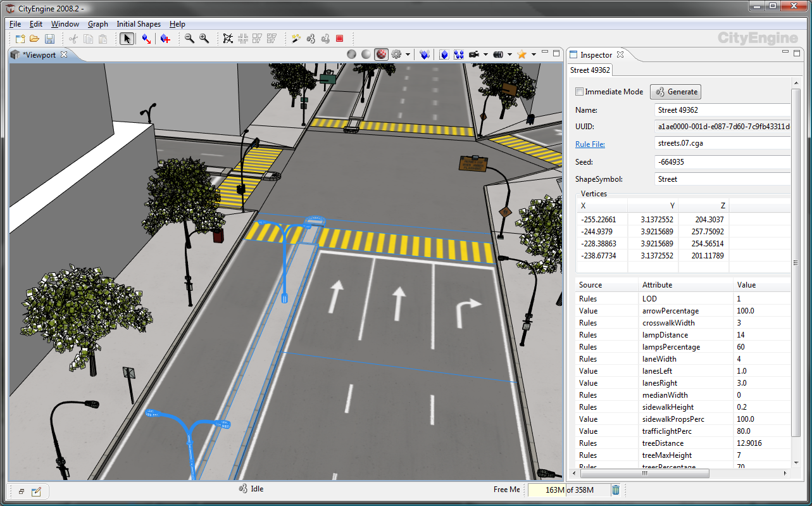812x506 pixels.
Task: Open the view settings gear dropdown
Action: coord(408,54)
